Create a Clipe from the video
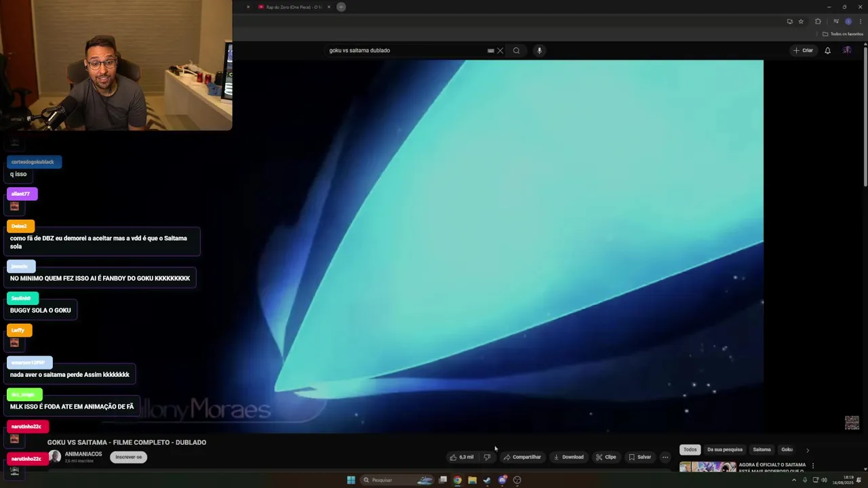This screenshot has width=868, height=488. [x=606, y=457]
